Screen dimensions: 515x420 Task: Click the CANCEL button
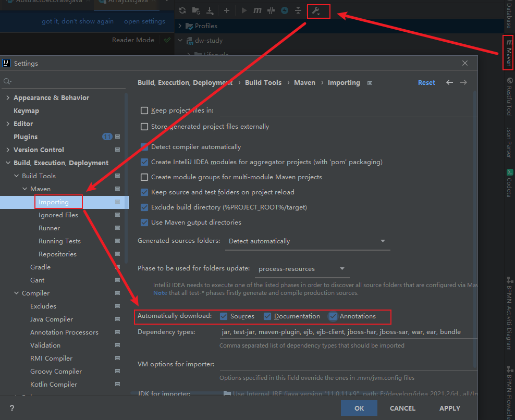(402, 408)
